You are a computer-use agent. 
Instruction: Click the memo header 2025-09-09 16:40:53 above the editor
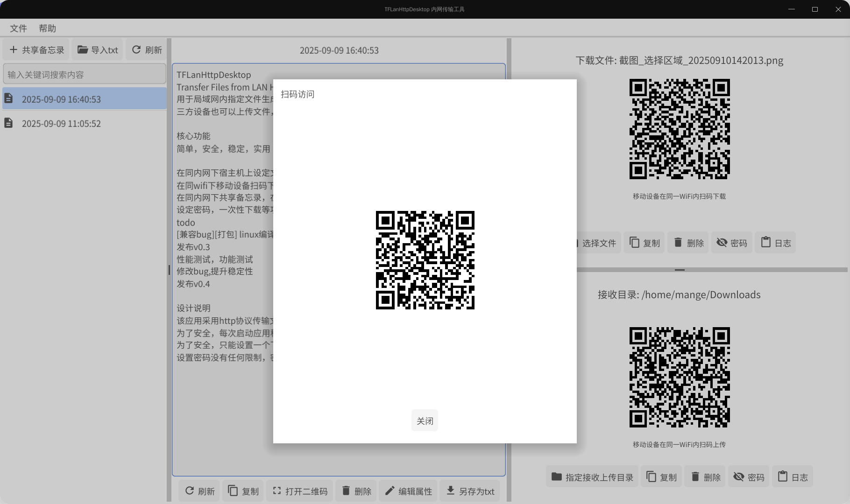click(339, 50)
